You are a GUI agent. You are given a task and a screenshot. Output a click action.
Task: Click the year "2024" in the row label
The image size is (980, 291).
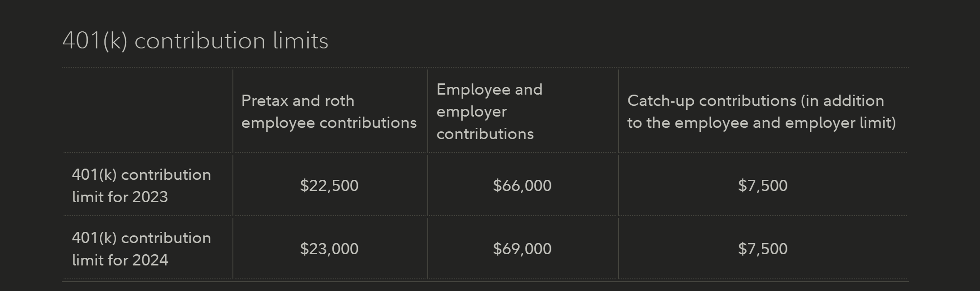(150, 261)
